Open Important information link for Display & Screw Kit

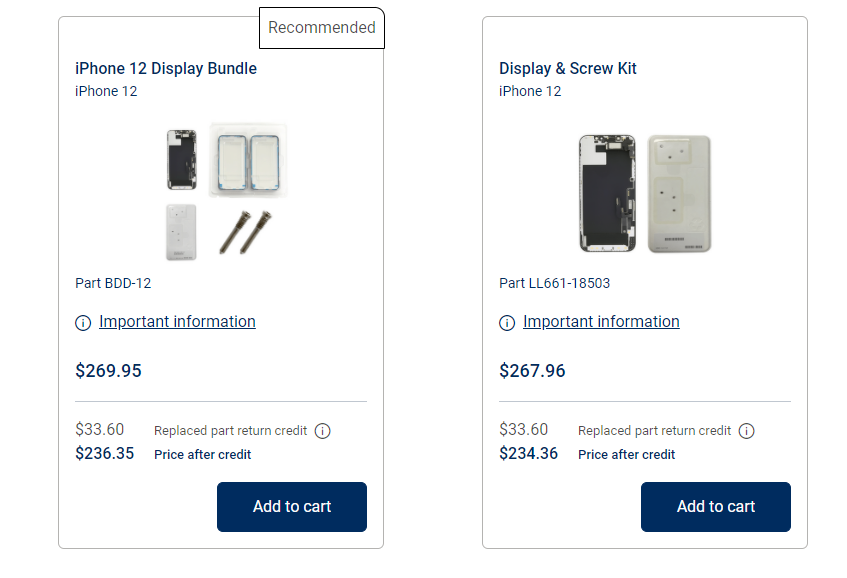(x=601, y=322)
